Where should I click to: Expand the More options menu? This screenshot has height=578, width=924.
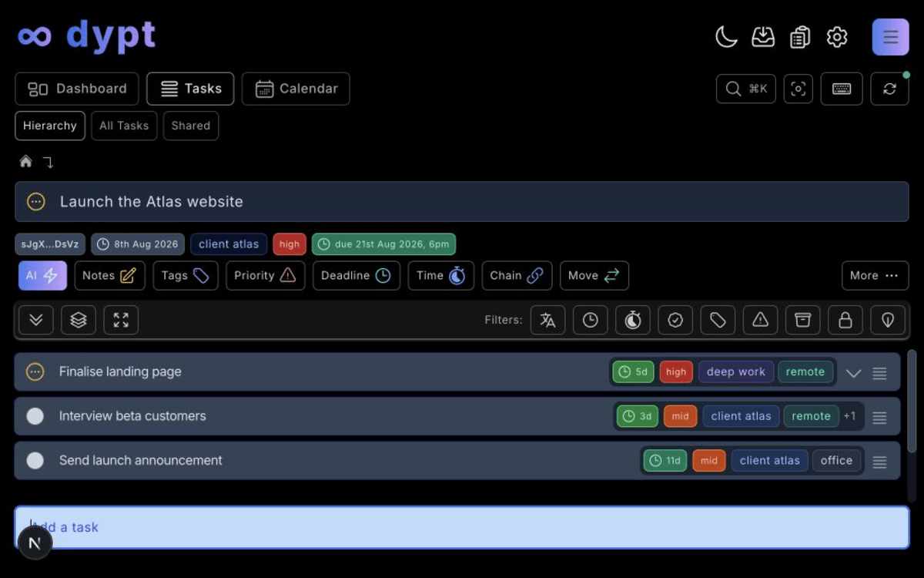(875, 276)
